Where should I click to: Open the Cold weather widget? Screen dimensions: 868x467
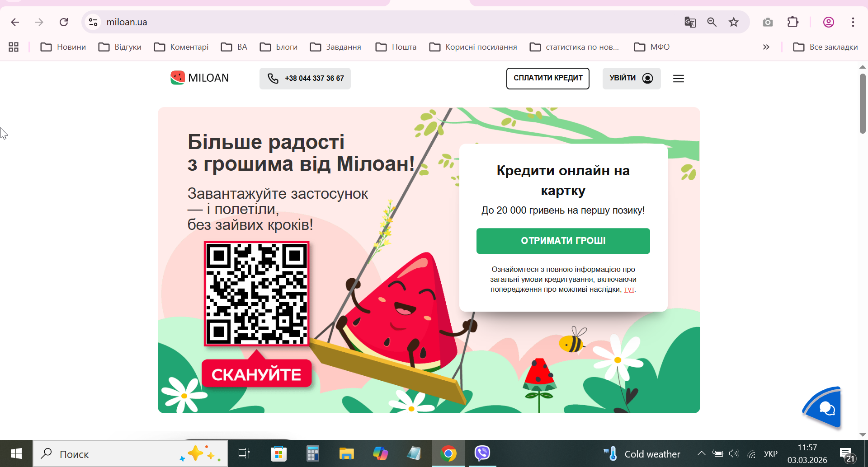point(642,453)
